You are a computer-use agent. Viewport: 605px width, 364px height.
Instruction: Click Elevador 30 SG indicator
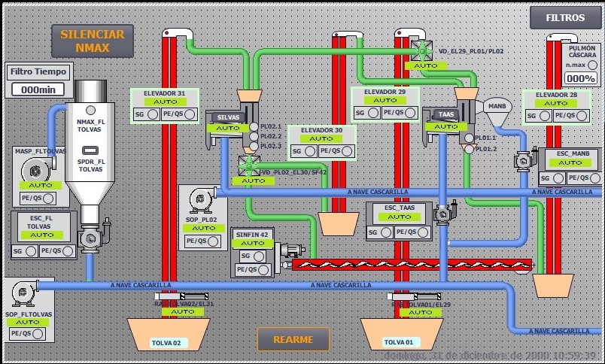309,151
